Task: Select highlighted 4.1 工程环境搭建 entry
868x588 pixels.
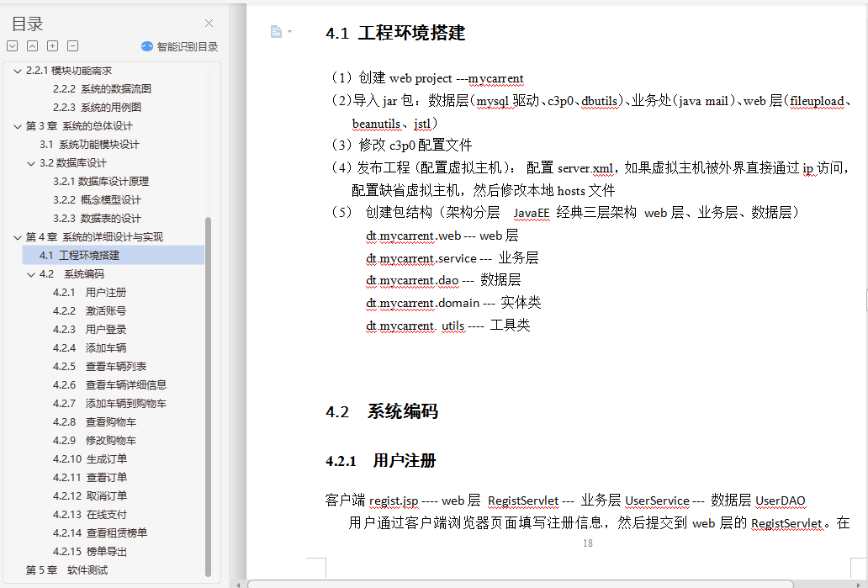Action: 113,255
